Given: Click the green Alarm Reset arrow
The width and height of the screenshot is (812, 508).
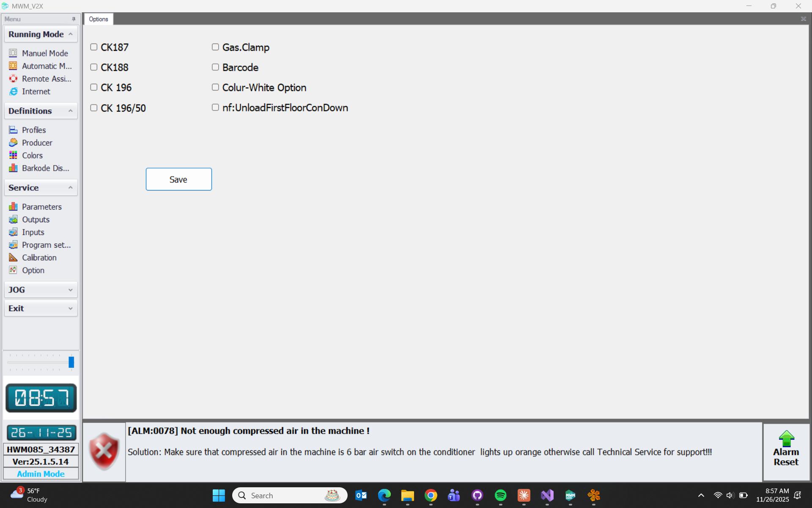Looking at the screenshot, I should [x=786, y=439].
